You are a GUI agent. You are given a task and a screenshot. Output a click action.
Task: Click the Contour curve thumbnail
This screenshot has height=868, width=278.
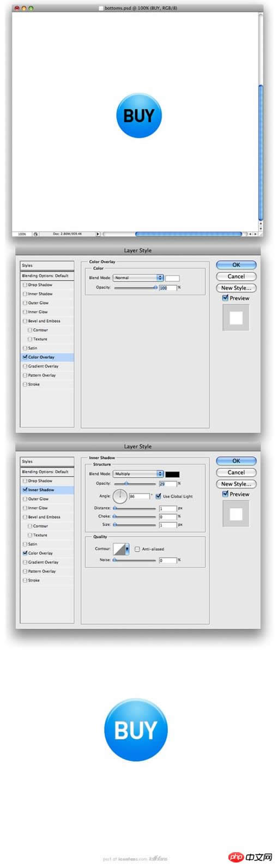(119, 550)
